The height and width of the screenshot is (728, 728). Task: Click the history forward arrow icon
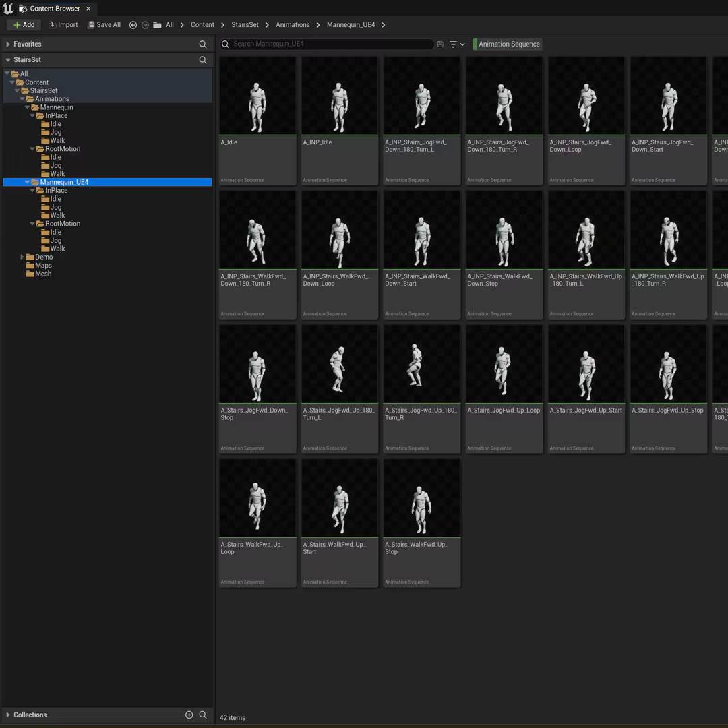click(x=145, y=25)
